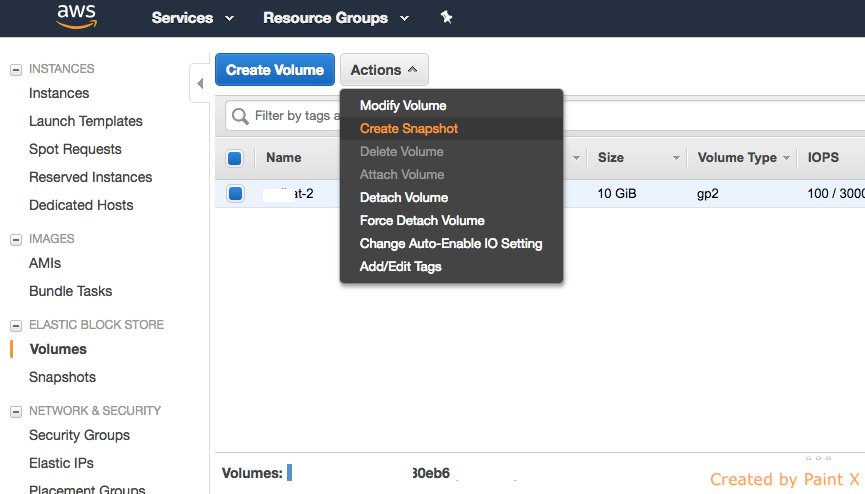This screenshot has width=865, height=494.
Task: Open the Resource Groups dropdown
Action: (335, 18)
